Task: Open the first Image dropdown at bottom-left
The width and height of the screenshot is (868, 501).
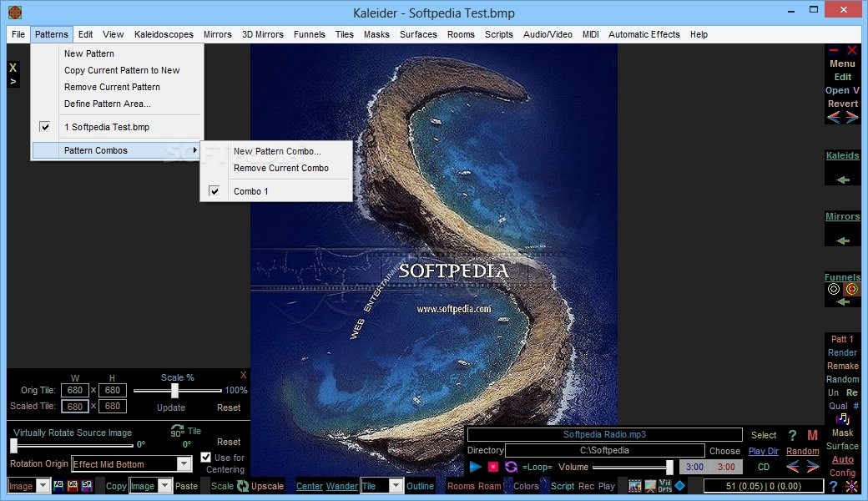Action: point(43,486)
